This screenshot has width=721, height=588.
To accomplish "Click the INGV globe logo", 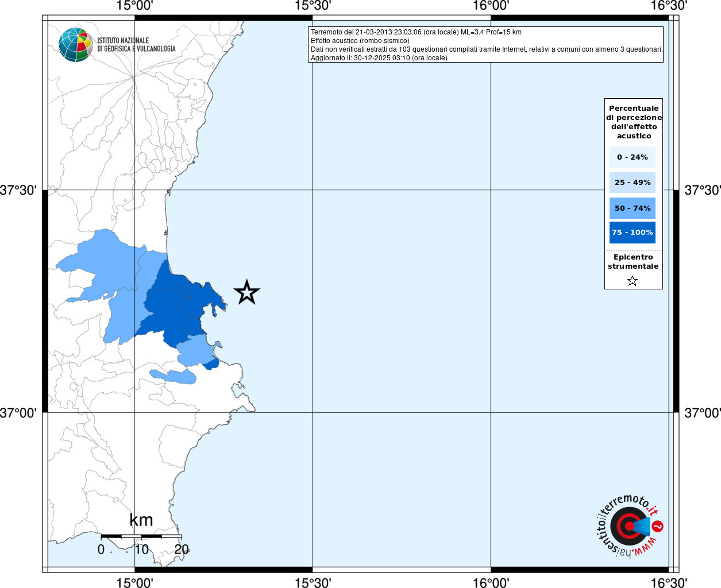I will click(x=75, y=44).
